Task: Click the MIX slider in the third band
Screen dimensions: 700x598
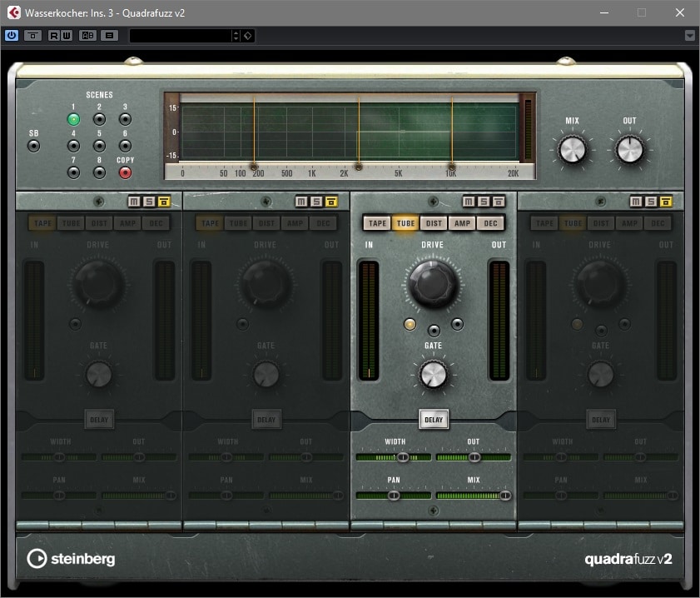Action: (474, 496)
